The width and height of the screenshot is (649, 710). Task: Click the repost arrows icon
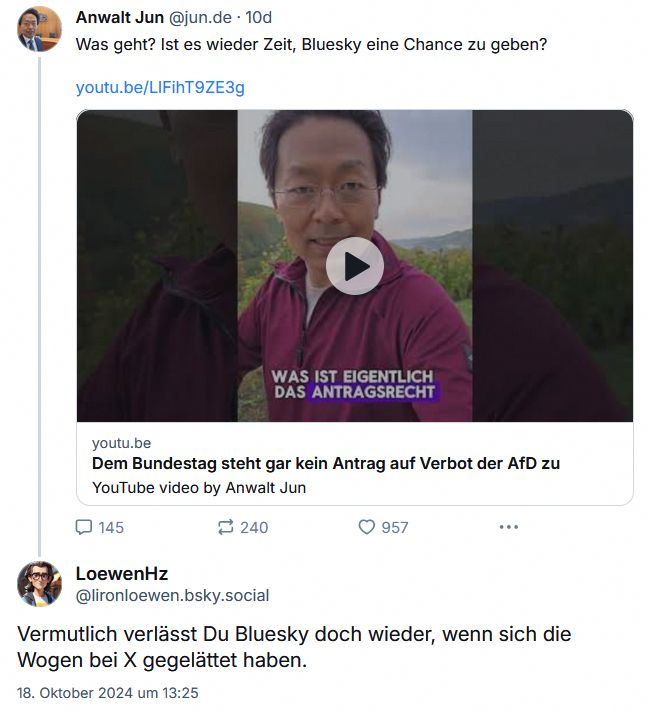coord(226,527)
